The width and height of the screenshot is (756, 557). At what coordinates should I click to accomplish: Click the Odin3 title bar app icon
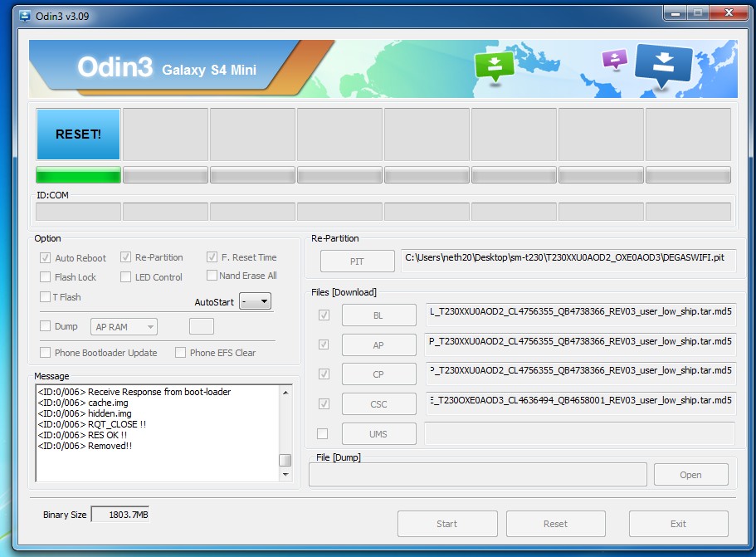point(25,16)
